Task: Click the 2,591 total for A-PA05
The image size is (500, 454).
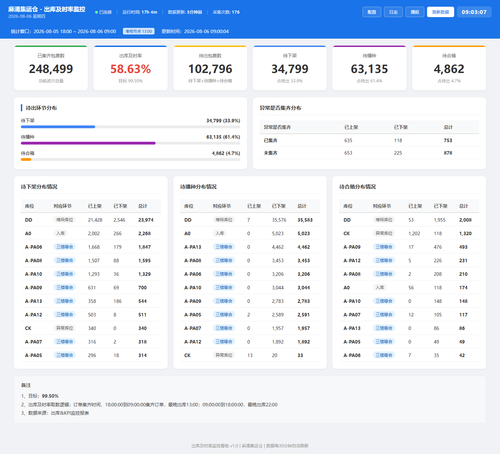Action: [304, 315]
